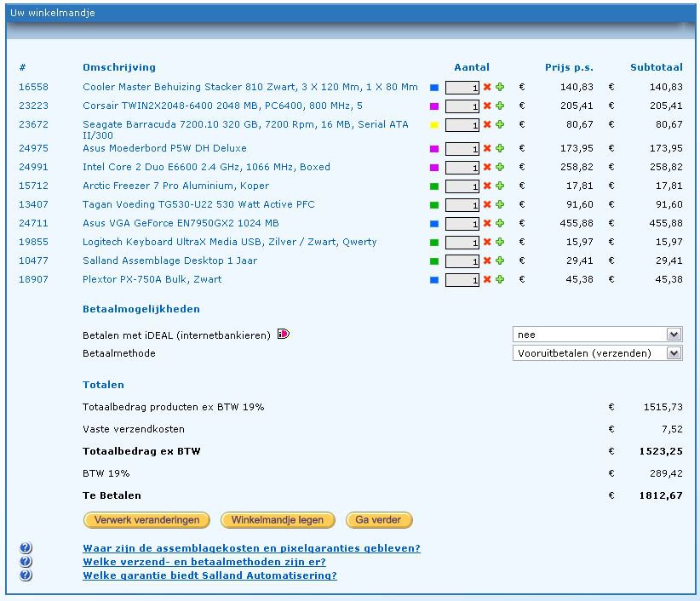Image resolution: width=700 pixels, height=601 pixels.
Task: Open product Salland Assemblage Desktop 1 Jaar
Action: tap(170, 260)
